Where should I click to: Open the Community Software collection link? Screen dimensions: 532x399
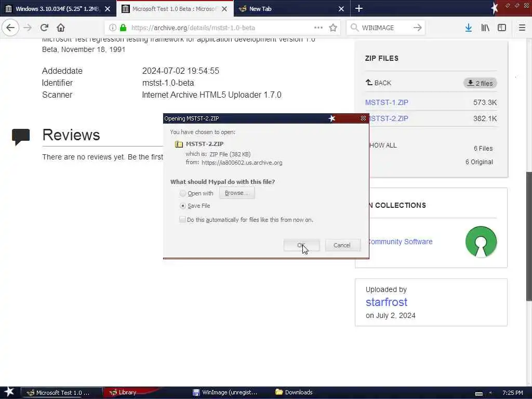401,242
